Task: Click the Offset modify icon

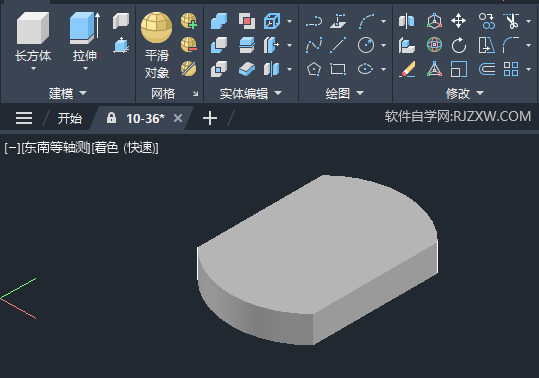Action: (x=487, y=69)
